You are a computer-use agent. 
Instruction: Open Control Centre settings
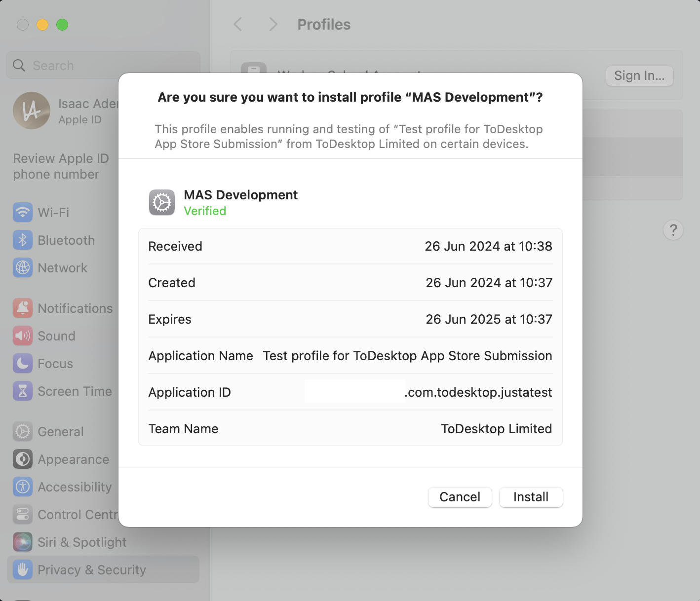(77, 514)
